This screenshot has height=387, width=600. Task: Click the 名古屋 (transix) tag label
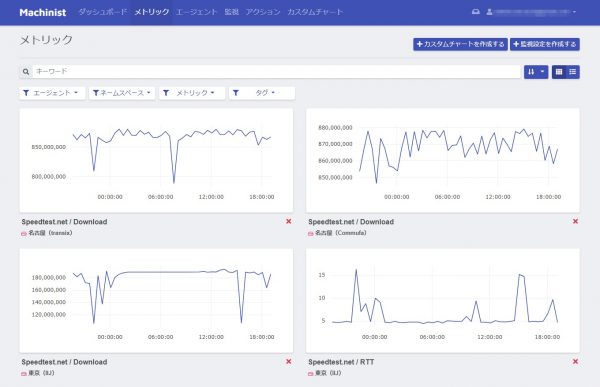coord(47,233)
